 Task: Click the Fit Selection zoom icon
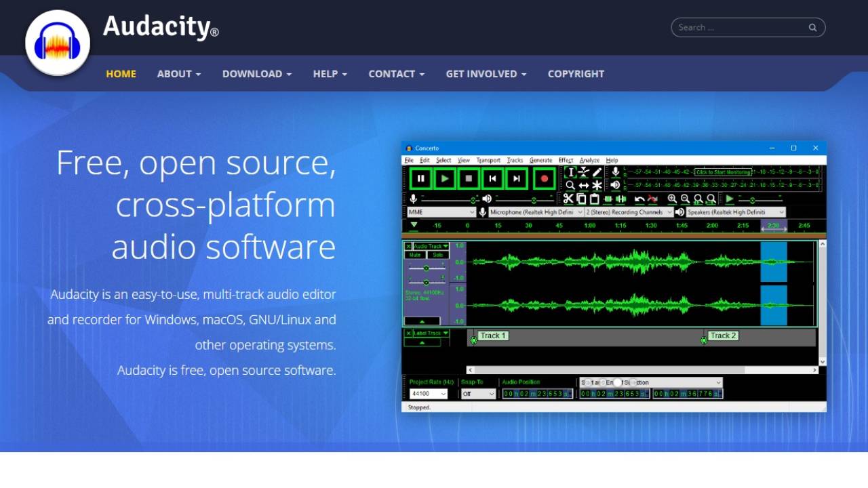(698, 199)
